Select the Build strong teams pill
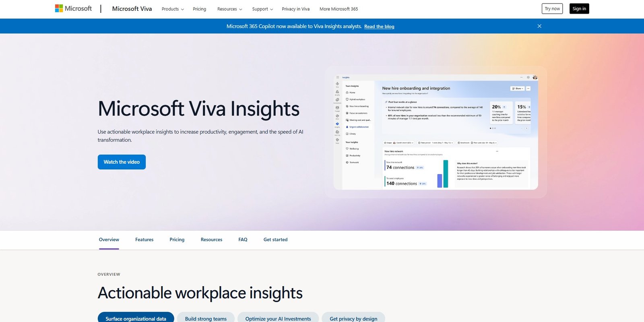The width and height of the screenshot is (644, 322). click(206, 318)
